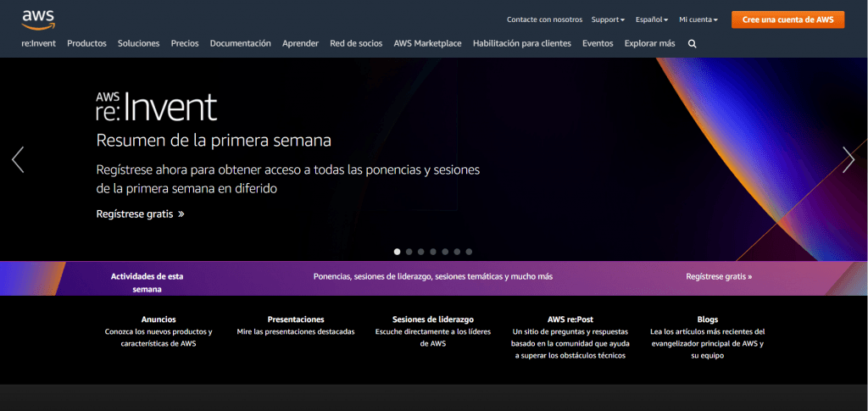Open the Aprender menu
The width and height of the screenshot is (868, 411).
pos(301,43)
